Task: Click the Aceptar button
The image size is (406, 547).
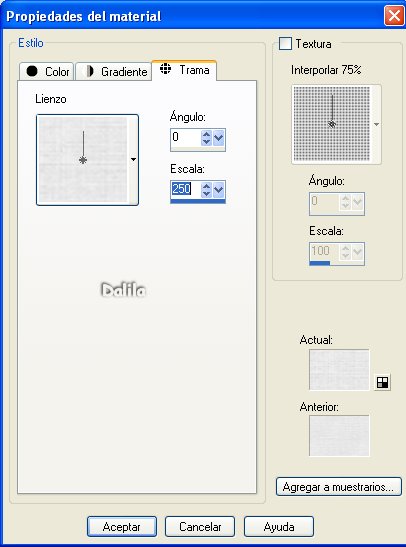Action: click(x=122, y=526)
